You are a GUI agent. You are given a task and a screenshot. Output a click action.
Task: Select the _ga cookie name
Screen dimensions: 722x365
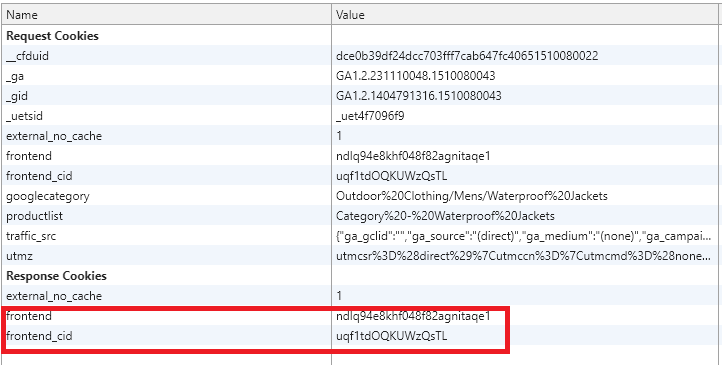pyautogui.click(x=15, y=76)
